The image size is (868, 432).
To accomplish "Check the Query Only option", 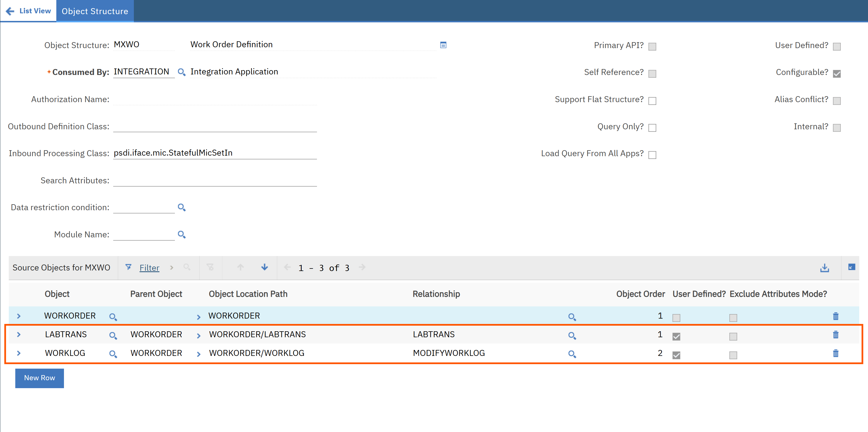I will pos(652,128).
